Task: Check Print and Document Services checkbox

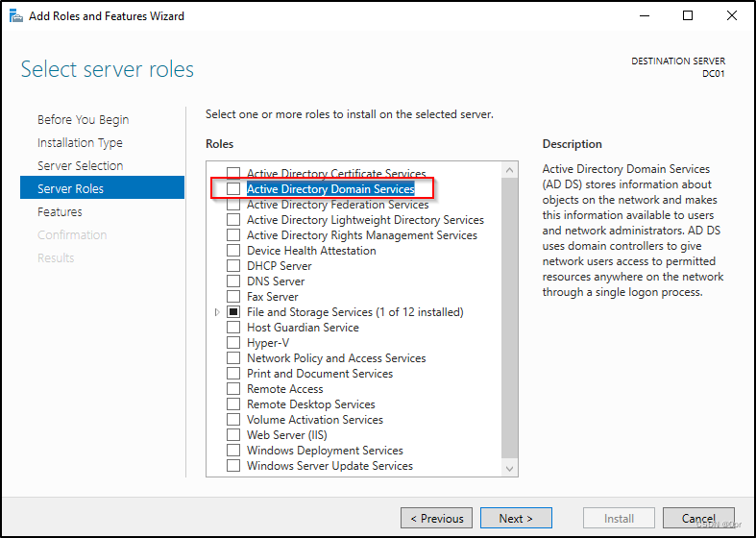Action: [233, 374]
